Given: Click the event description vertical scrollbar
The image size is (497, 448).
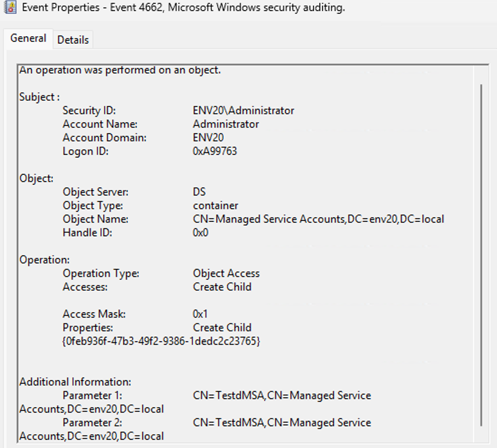Looking at the screenshot, I should pyautogui.click(x=481, y=255).
